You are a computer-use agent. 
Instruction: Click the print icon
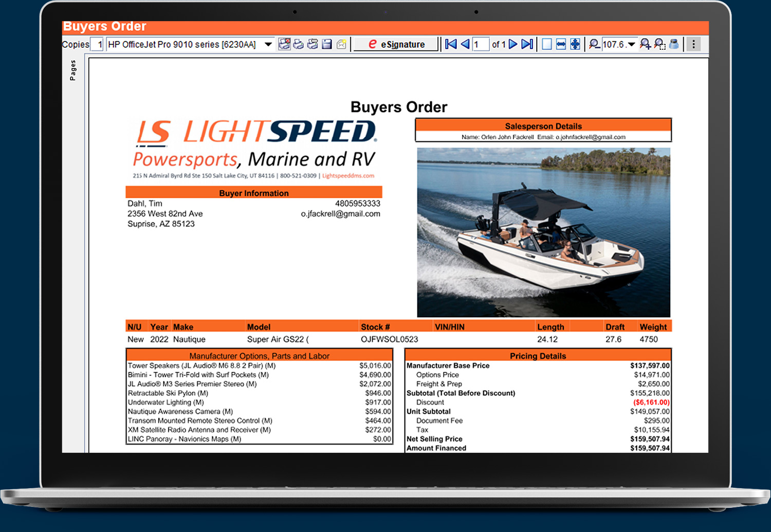298,44
